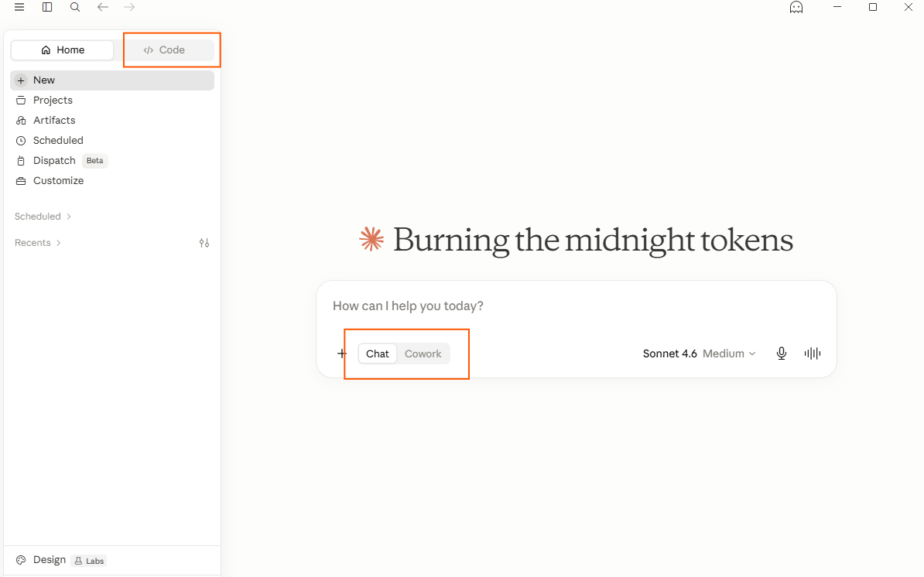
Task: Click the search magnifier icon
Action: 75,7
